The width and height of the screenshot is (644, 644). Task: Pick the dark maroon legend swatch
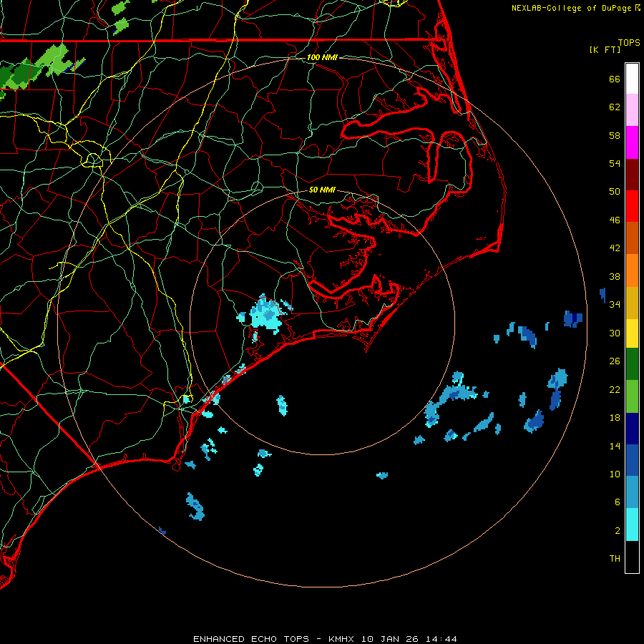point(632,175)
